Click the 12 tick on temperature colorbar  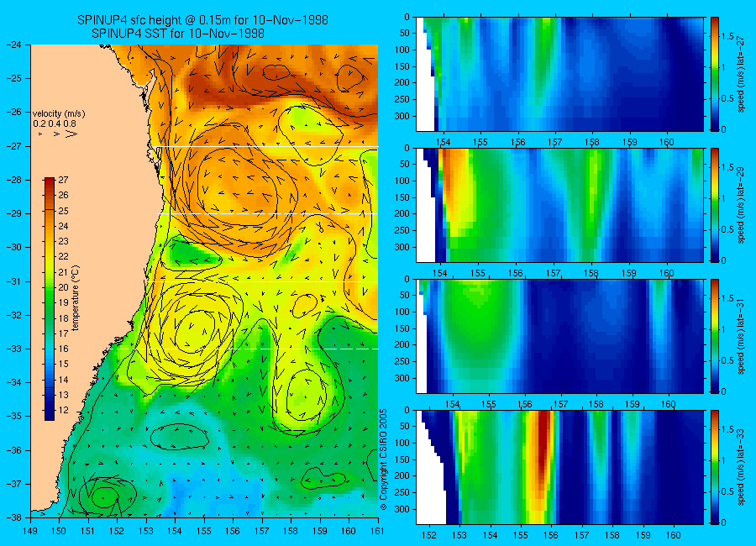(x=63, y=410)
